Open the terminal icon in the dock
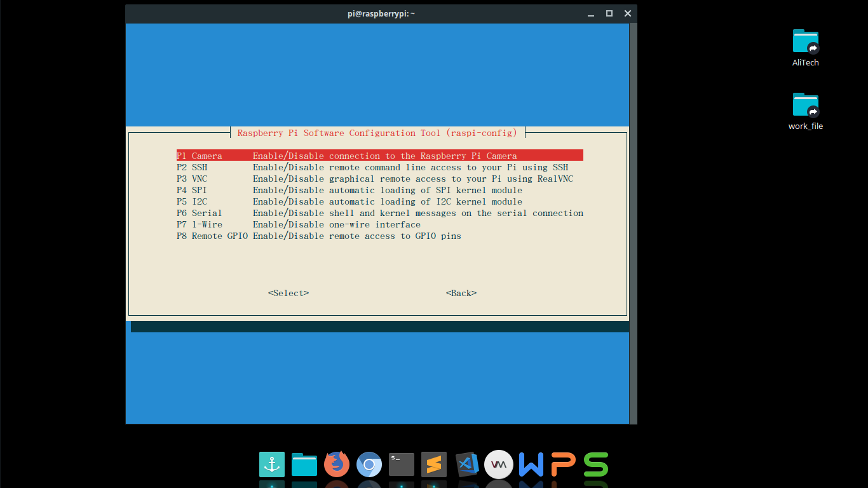This screenshot has height=488, width=868. click(x=402, y=464)
